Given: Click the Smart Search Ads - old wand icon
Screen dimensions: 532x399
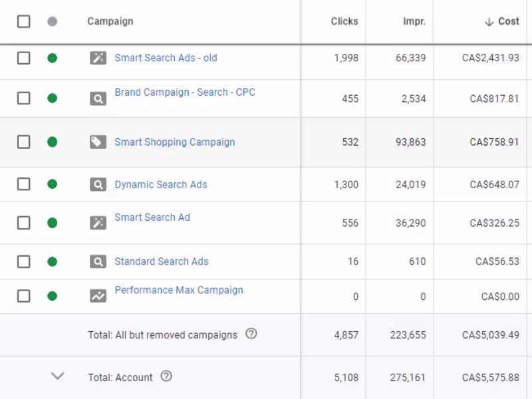Looking at the screenshot, I should coord(98,58).
